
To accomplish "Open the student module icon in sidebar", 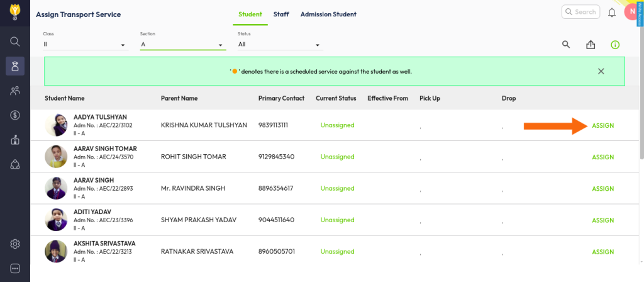I will pos(15,65).
